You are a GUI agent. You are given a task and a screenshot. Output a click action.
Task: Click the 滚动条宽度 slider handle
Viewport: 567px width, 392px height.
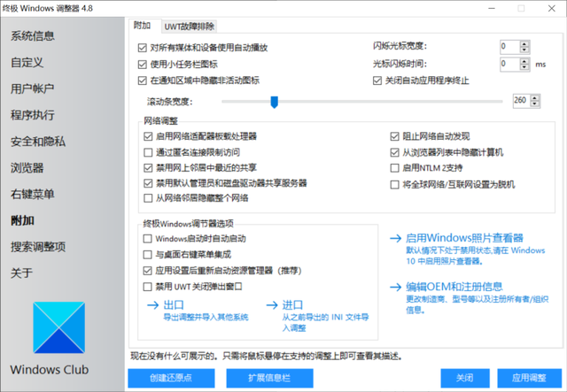click(275, 103)
